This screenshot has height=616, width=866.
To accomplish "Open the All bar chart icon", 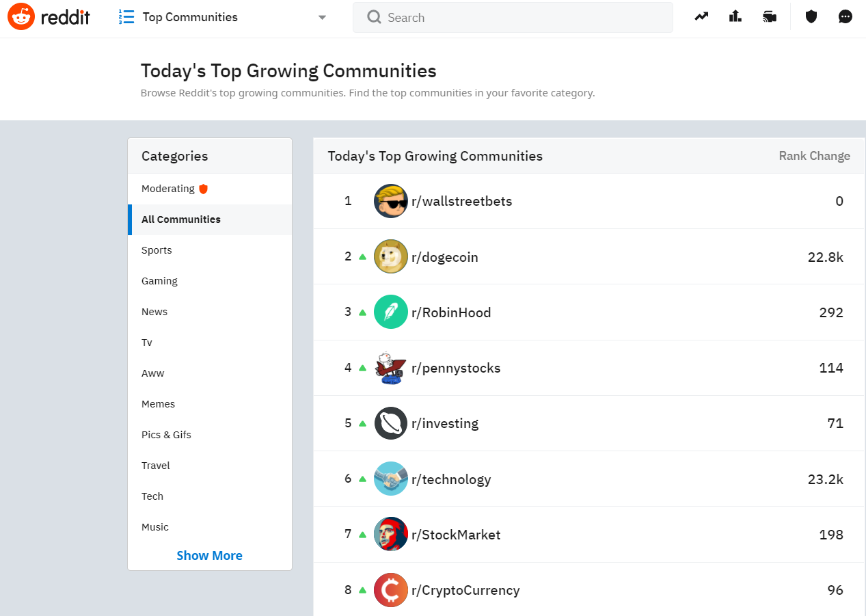I will [735, 17].
